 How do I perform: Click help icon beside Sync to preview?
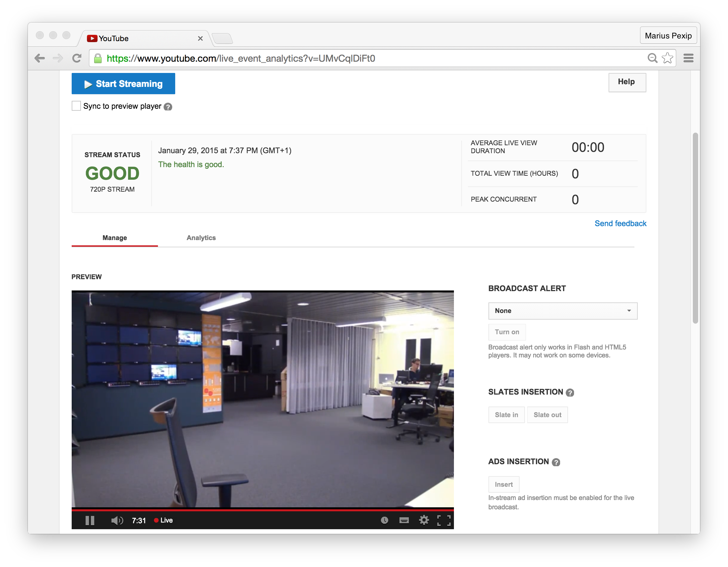coord(168,107)
